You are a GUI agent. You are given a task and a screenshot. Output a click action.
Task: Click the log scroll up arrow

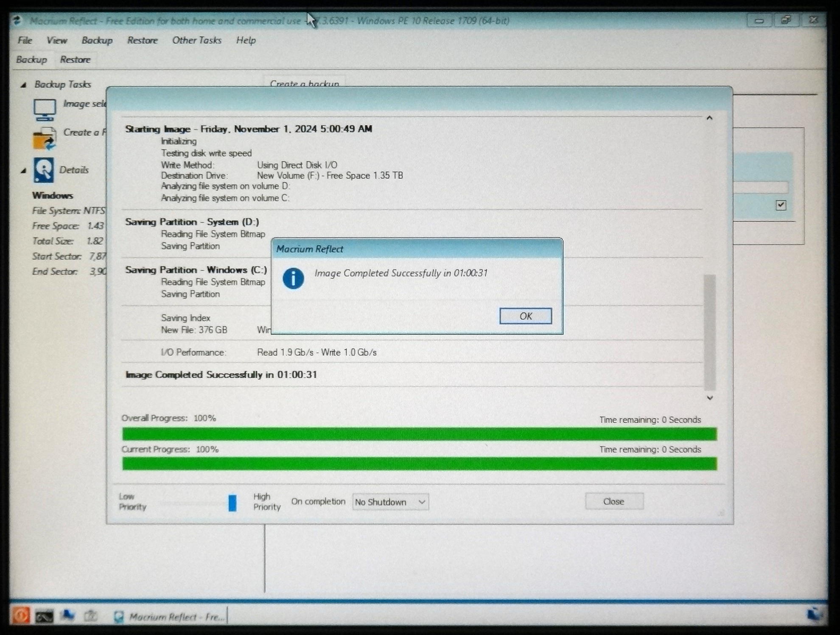click(709, 118)
